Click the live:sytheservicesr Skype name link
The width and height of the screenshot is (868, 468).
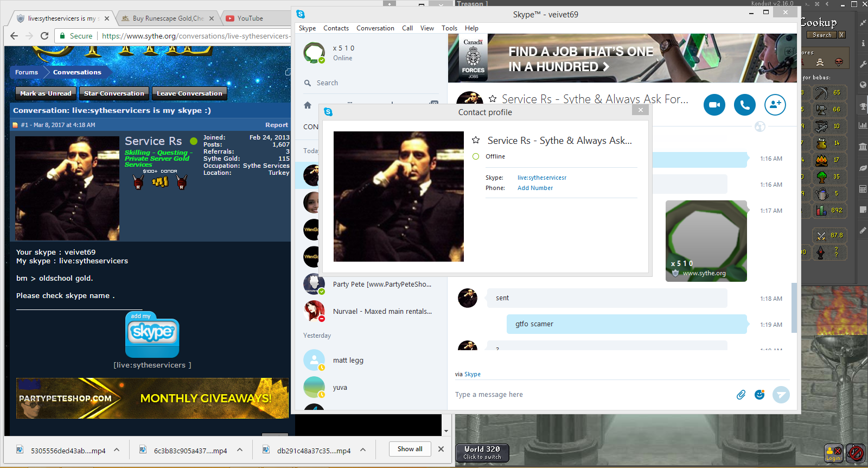(541, 178)
